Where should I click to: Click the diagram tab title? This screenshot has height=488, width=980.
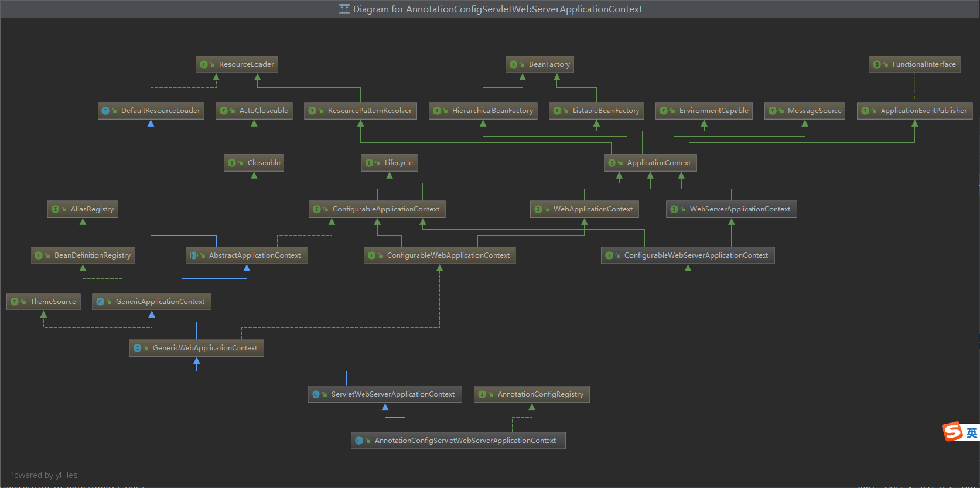[497, 9]
